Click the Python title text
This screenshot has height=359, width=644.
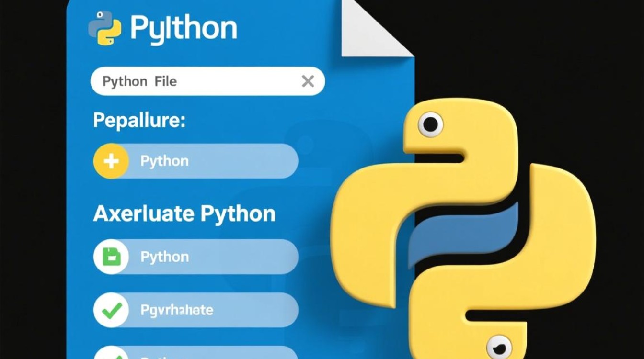click(184, 28)
